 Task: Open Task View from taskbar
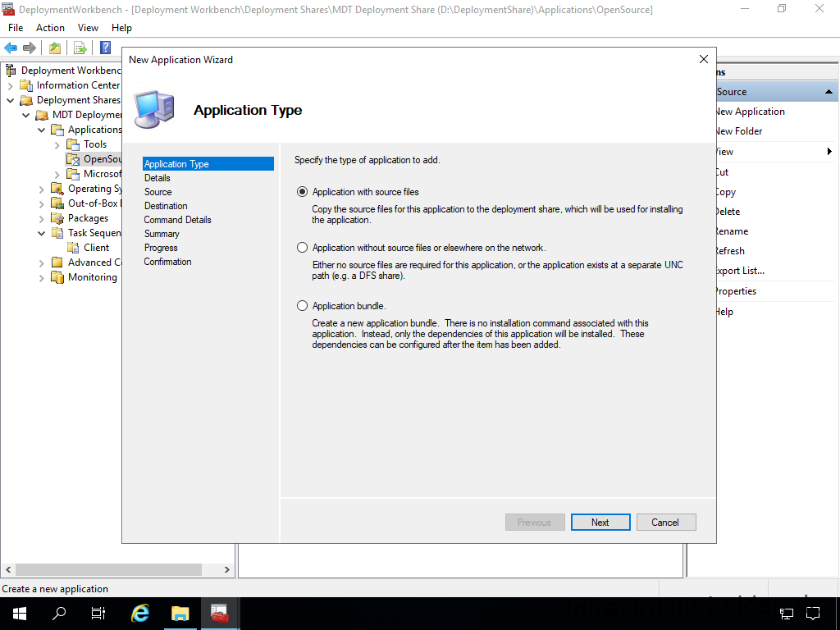(x=98, y=614)
